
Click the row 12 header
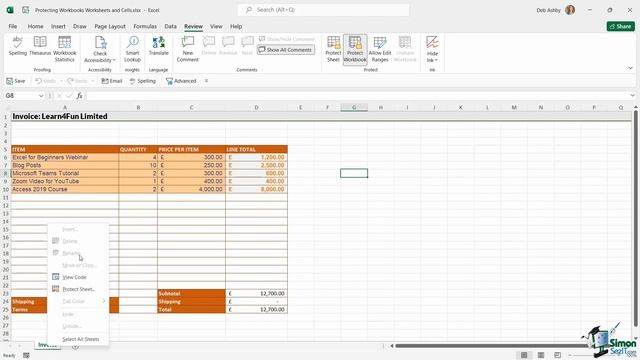[6, 205]
